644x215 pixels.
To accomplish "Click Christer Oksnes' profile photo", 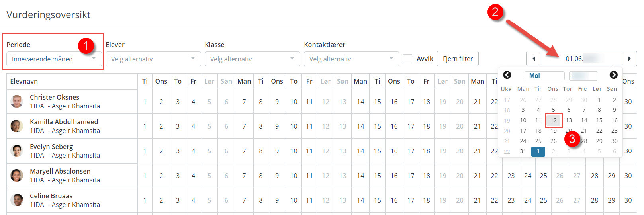I will click(17, 102).
